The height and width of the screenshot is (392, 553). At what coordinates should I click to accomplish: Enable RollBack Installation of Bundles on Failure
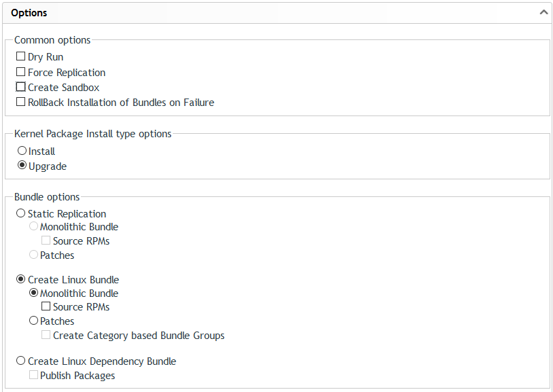(x=21, y=103)
